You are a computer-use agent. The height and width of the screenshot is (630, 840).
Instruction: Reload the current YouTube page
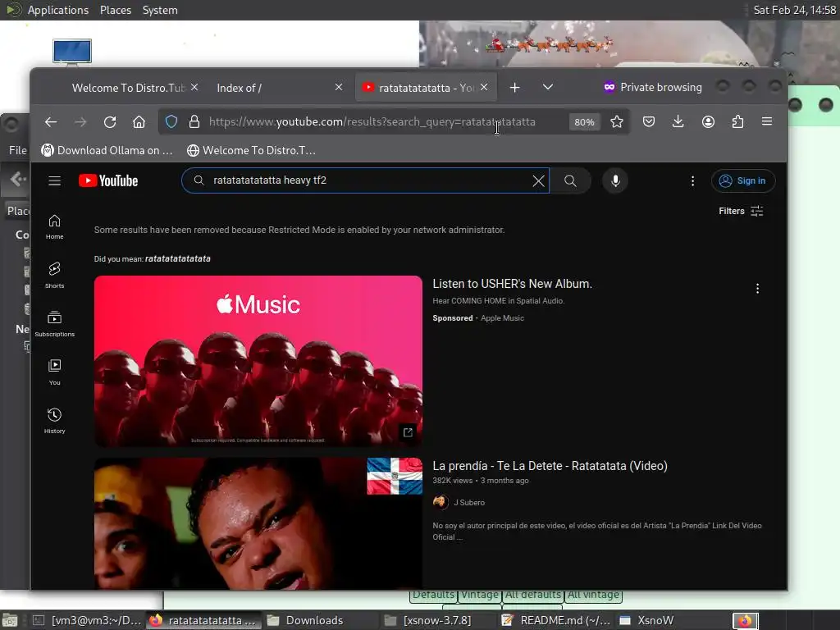click(x=110, y=122)
